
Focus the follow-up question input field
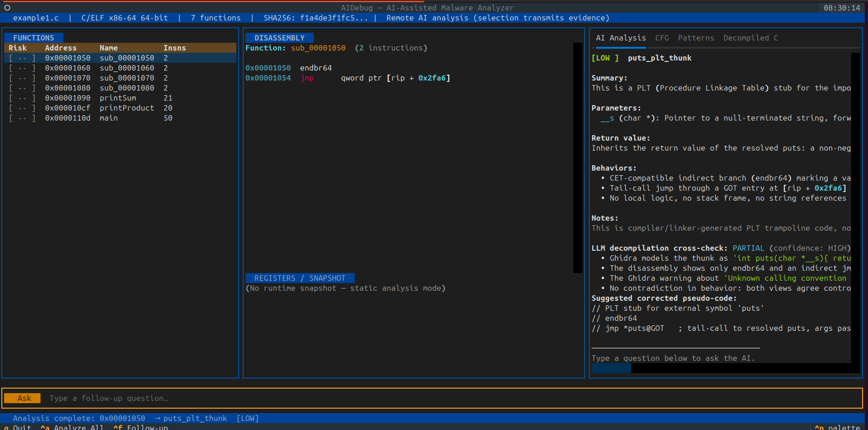(451, 398)
